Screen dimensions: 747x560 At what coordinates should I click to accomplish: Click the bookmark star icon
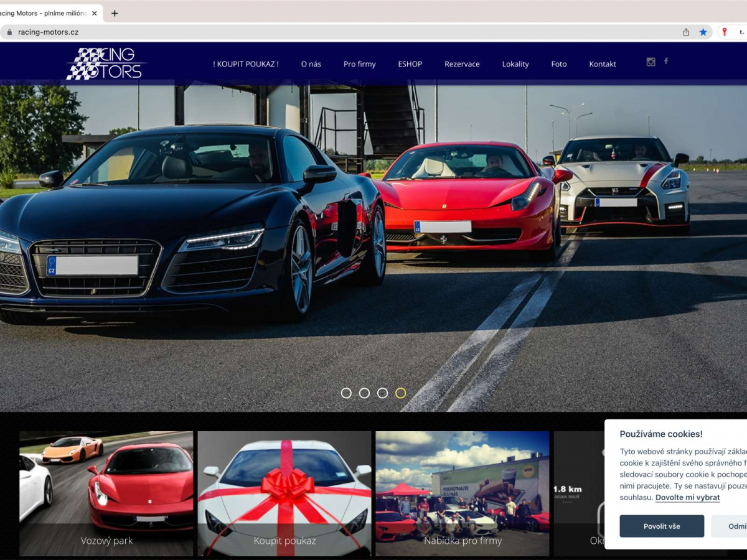[703, 32]
